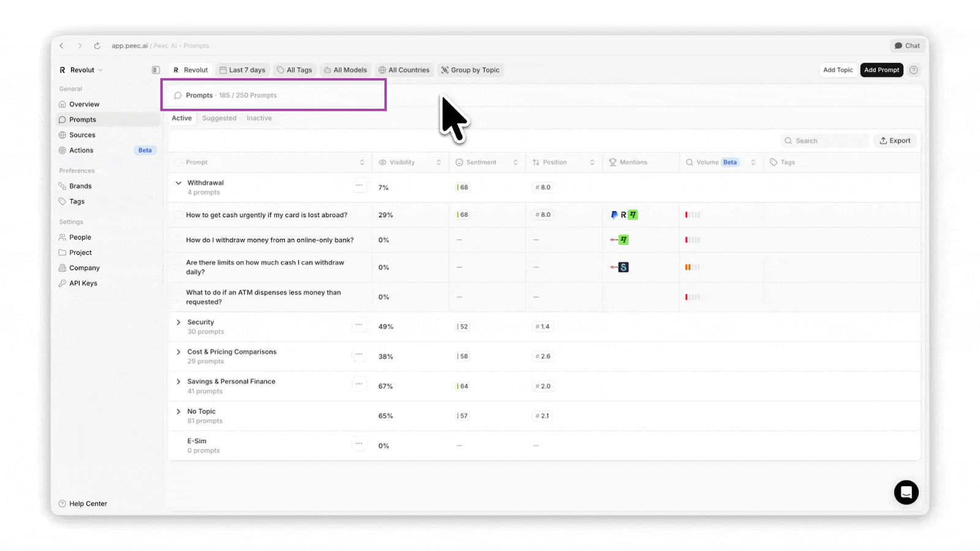Screen dimensions: 980x551
Task: Reload the page with the refresh icon
Action: (97, 46)
